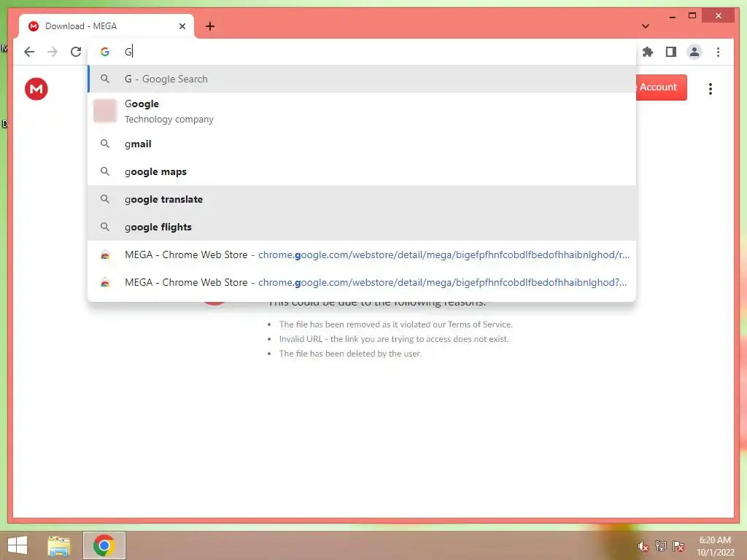Select the Download - MEGA tab

coord(107,26)
